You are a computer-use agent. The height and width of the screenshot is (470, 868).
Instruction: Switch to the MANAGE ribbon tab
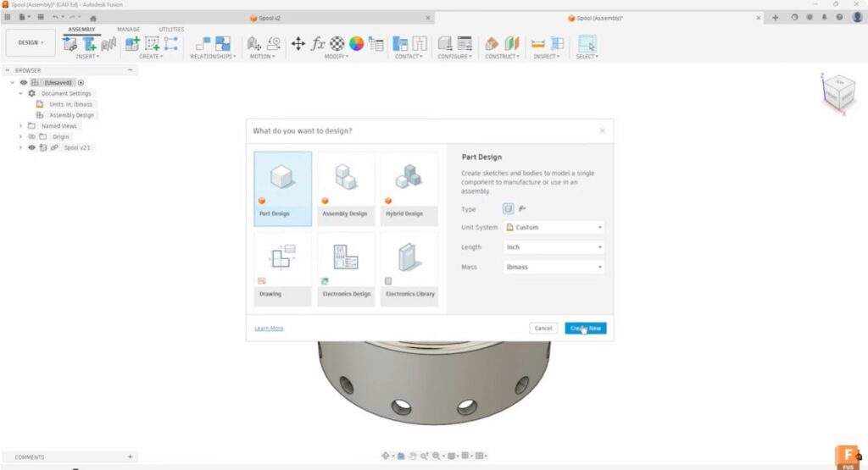tap(129, 30)
